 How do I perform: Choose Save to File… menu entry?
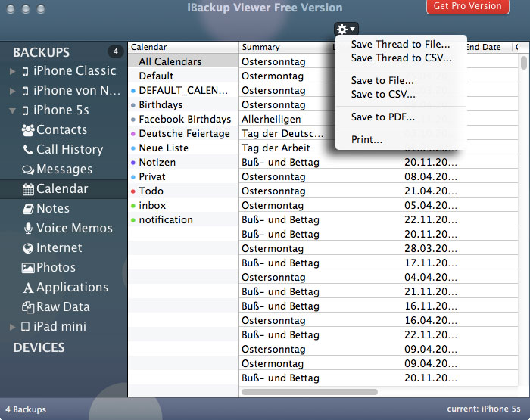click(401, 80)
